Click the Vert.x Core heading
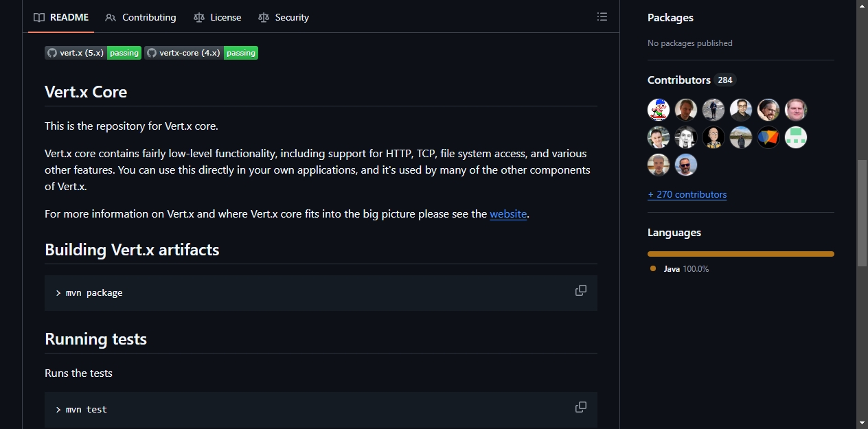 pos(86,92)
